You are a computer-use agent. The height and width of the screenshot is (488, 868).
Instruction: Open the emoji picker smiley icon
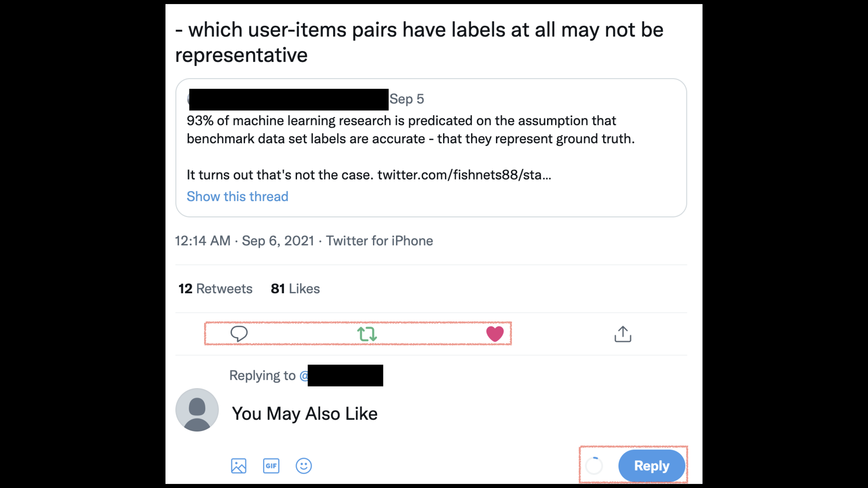pos(304,466)
